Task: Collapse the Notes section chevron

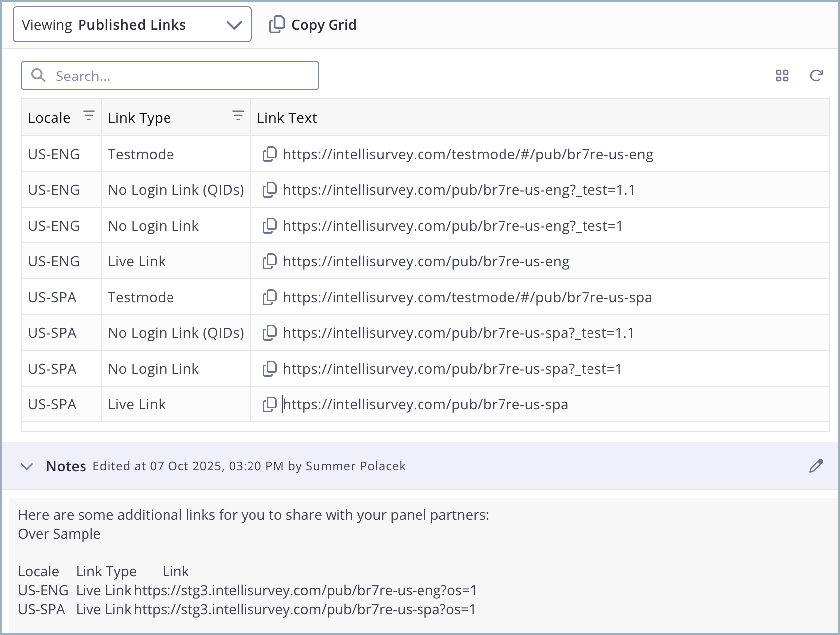Action: tap(27, 466)
